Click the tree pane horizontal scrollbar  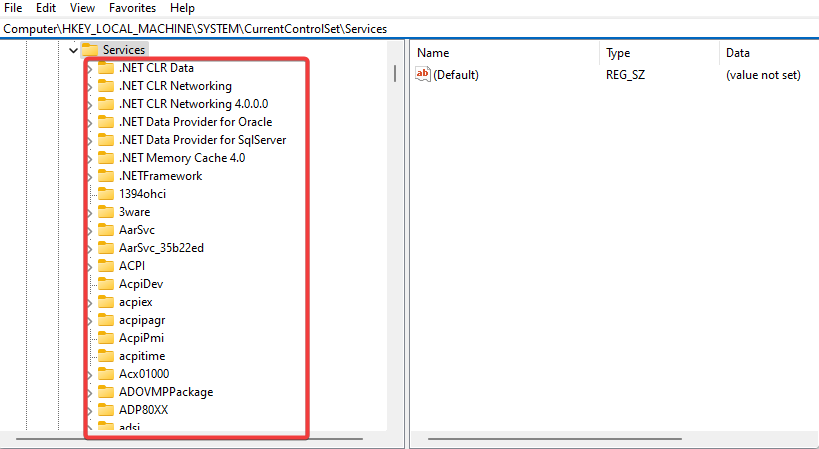click(189, 439)
